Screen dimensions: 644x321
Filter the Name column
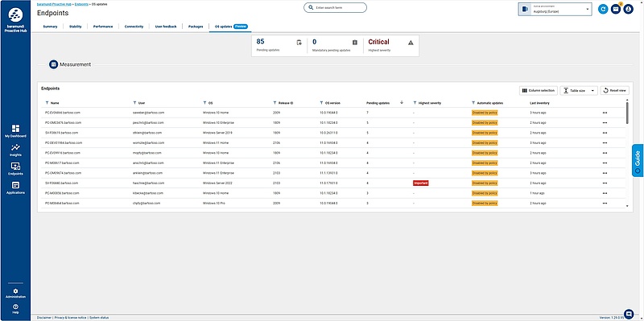pos(47,103)
